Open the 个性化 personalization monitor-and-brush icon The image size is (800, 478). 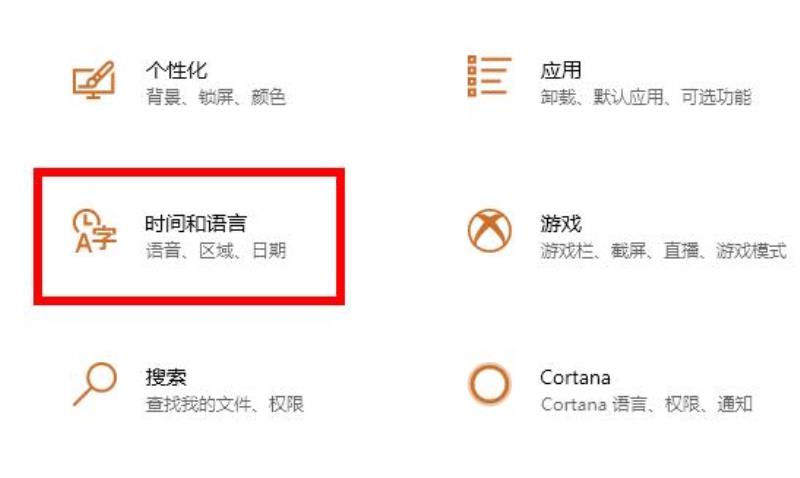point(94,80)
